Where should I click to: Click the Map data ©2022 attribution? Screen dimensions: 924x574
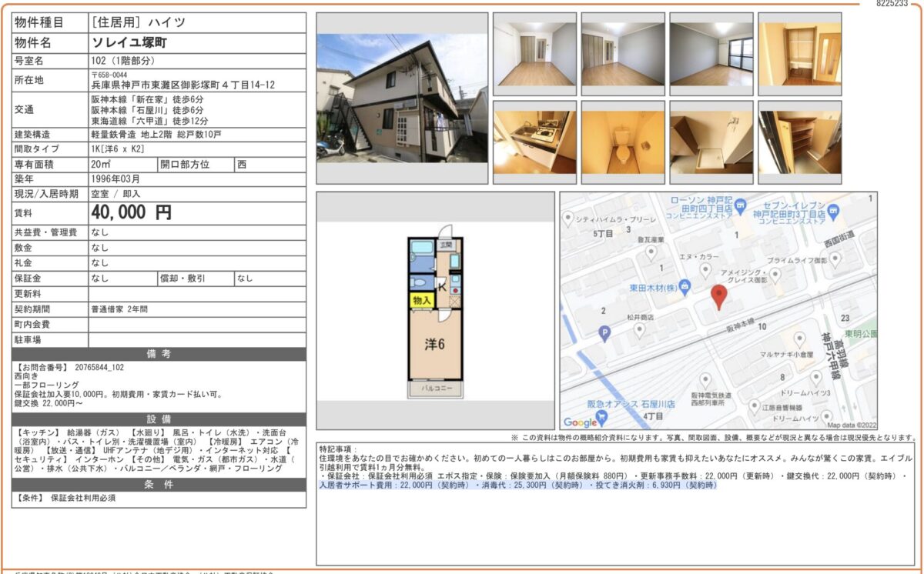(852, 425)
